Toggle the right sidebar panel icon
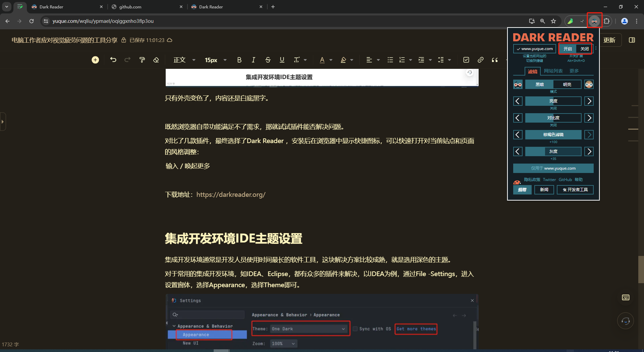This screenshot has height=352, width=644. coord(632,40)
